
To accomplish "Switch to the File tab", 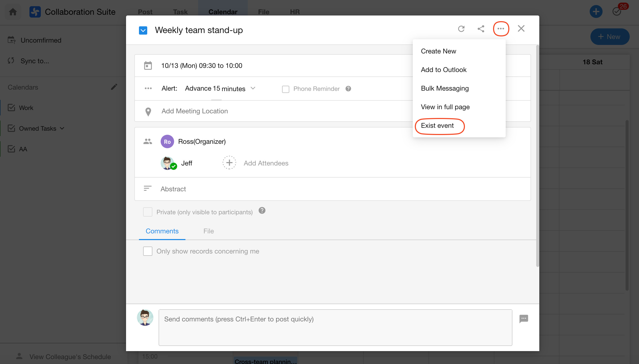I will (x=208, y=231).
